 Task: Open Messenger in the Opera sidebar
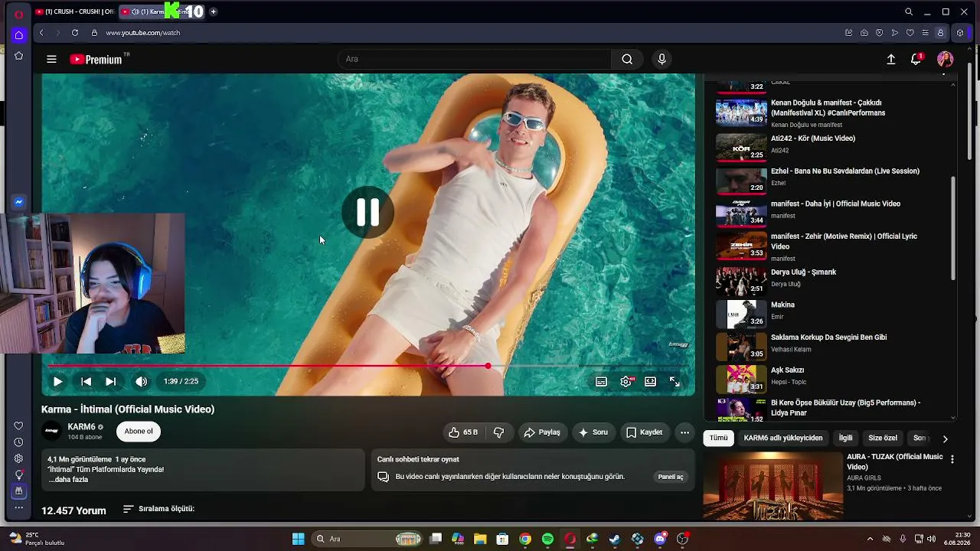18,202
